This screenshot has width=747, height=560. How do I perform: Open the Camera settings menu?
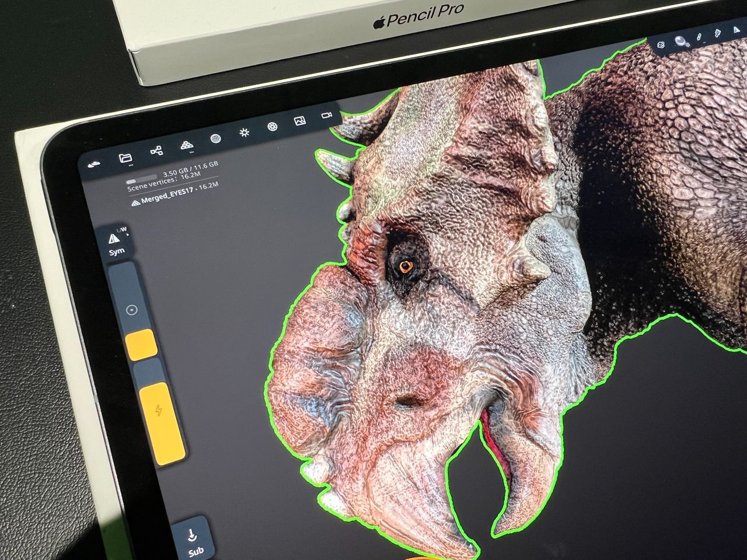click(x=327, y=116)
